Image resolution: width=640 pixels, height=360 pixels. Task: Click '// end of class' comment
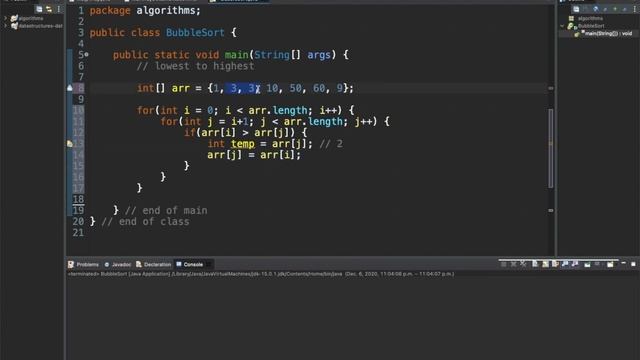click(x=145, y=222)
